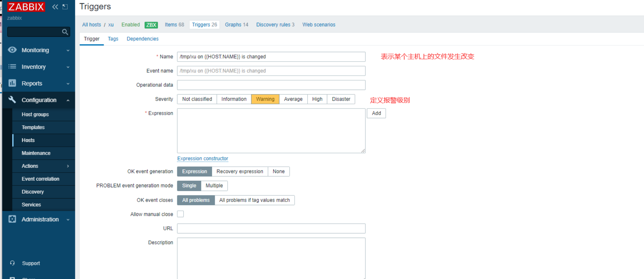Open Discovery menu item
This screenshot has width=644, height=279.
point(43,192)
